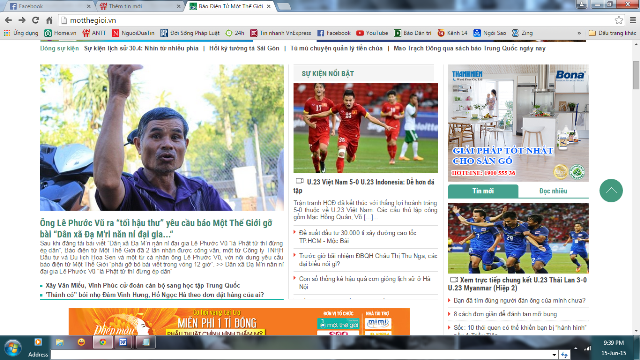
Task: Expand the bookmarks overflow chevron
Action: 579,33
